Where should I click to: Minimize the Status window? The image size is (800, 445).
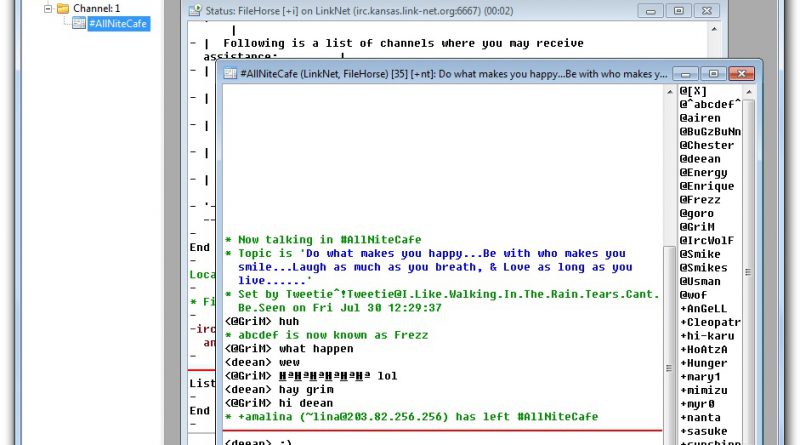651,10
